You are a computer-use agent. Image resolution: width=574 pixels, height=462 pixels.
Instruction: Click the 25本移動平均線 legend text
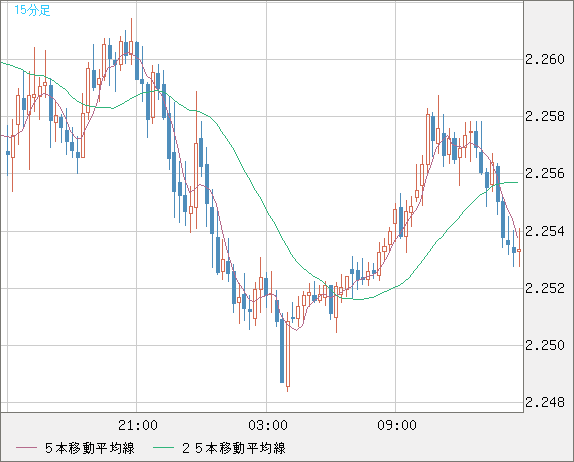point(234,448)
